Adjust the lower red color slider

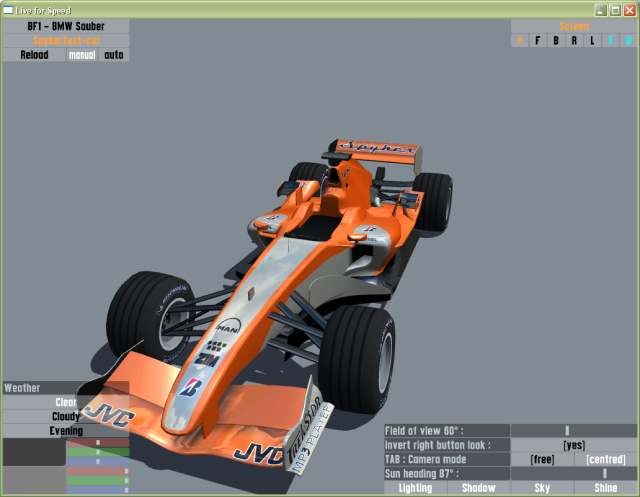(x=98, y=471)
